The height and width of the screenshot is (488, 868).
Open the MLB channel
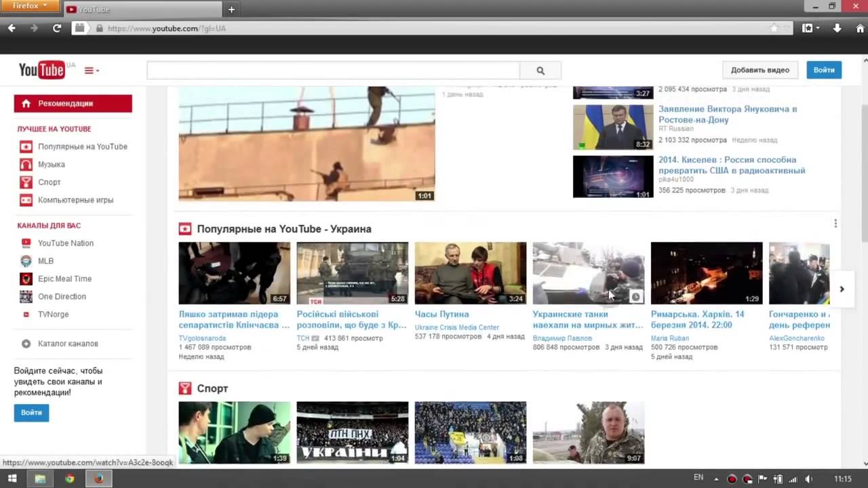45,261
